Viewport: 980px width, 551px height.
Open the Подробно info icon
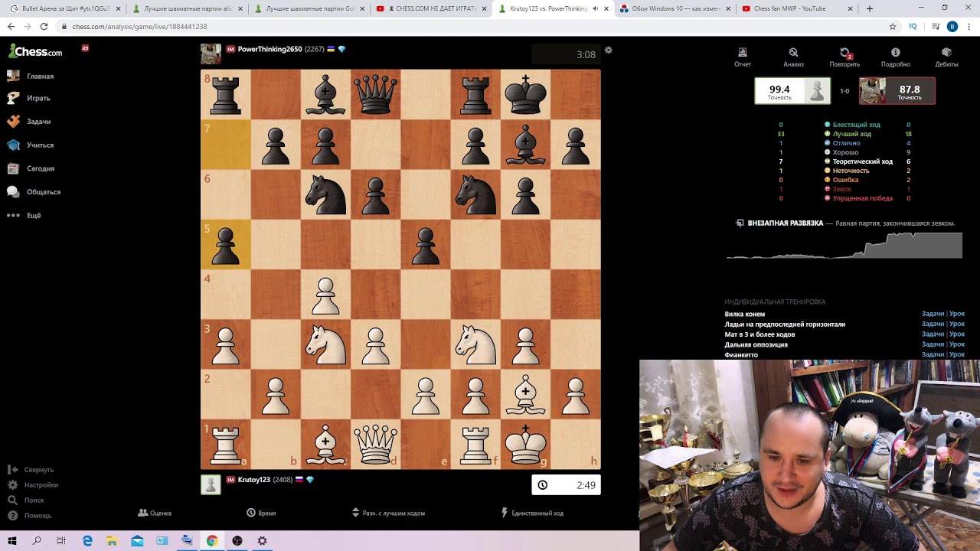(x=895, y=57)
